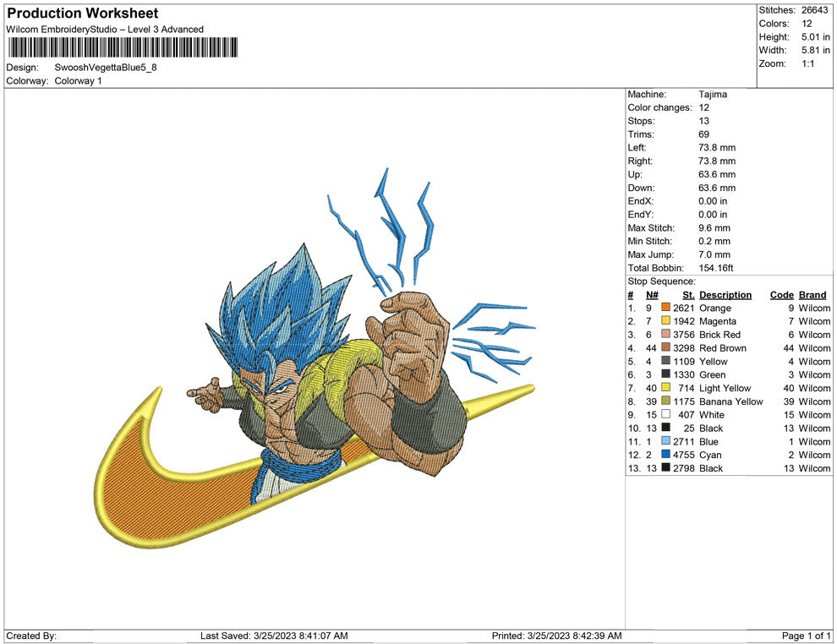Click the Zoom value 1:1
This screenshot has height=644, width=837.
pos(807,63)
